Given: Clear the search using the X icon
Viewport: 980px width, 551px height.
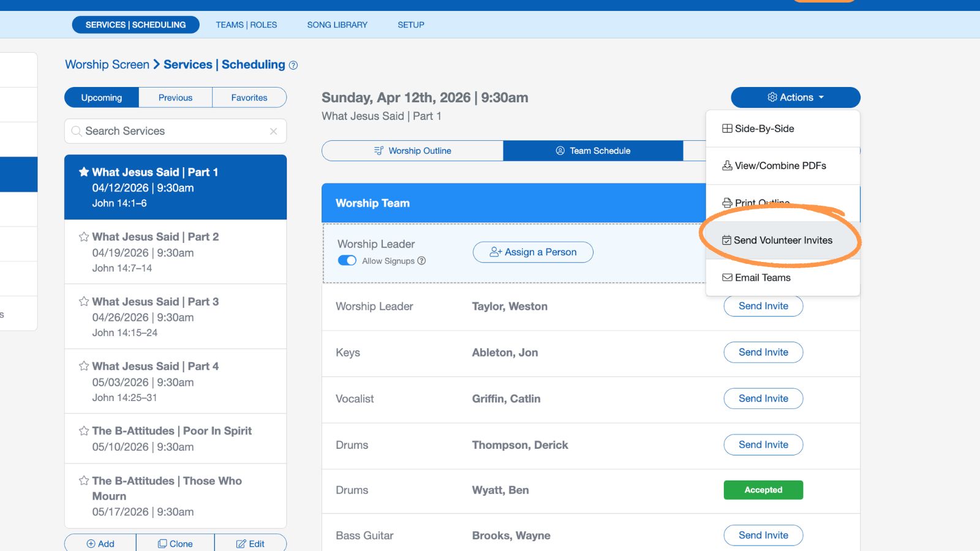Looking at the screenshot, I should click(x=274, y=131).
